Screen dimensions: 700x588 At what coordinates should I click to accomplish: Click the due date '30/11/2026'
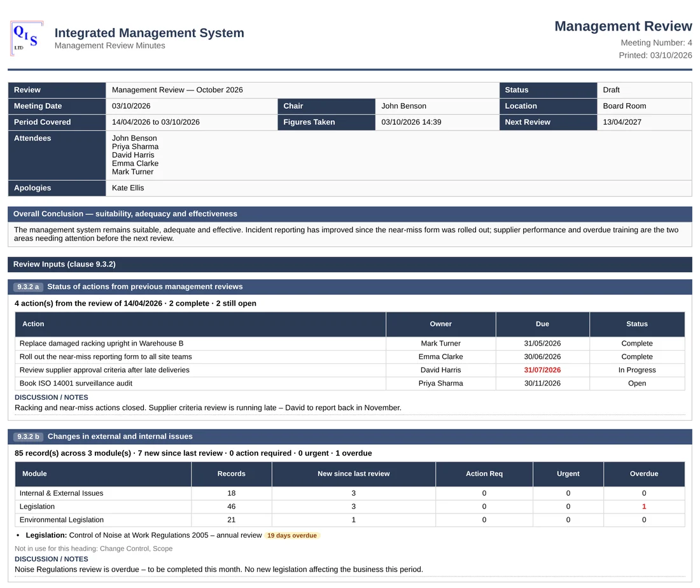point(542,383)
